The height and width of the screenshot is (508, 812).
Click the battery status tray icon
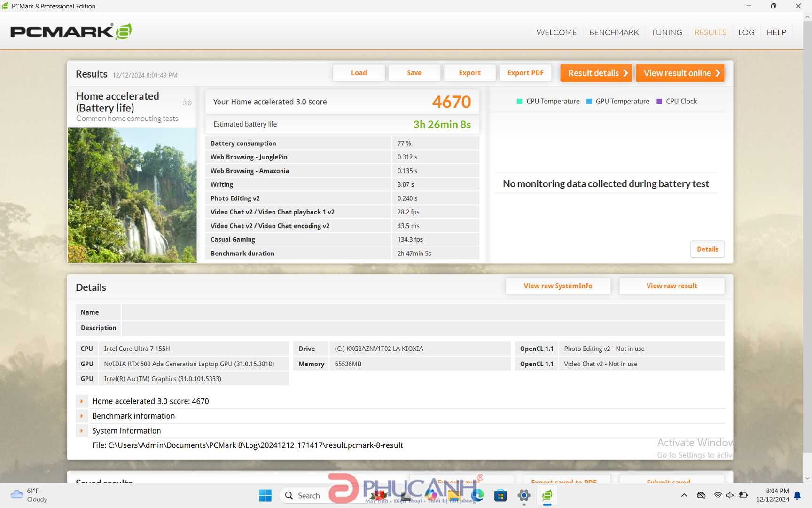tap(743, 495)
